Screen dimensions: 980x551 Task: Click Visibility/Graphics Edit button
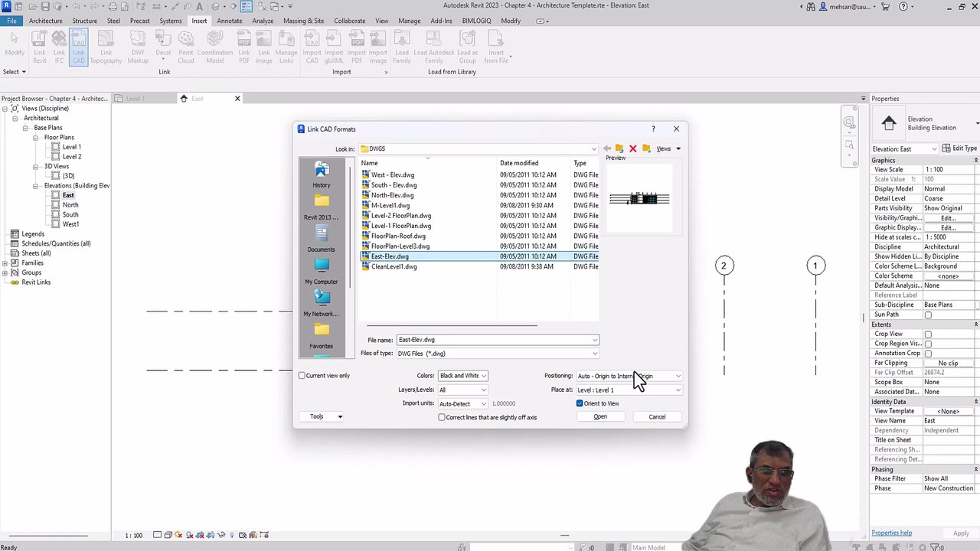click(948, 218)
